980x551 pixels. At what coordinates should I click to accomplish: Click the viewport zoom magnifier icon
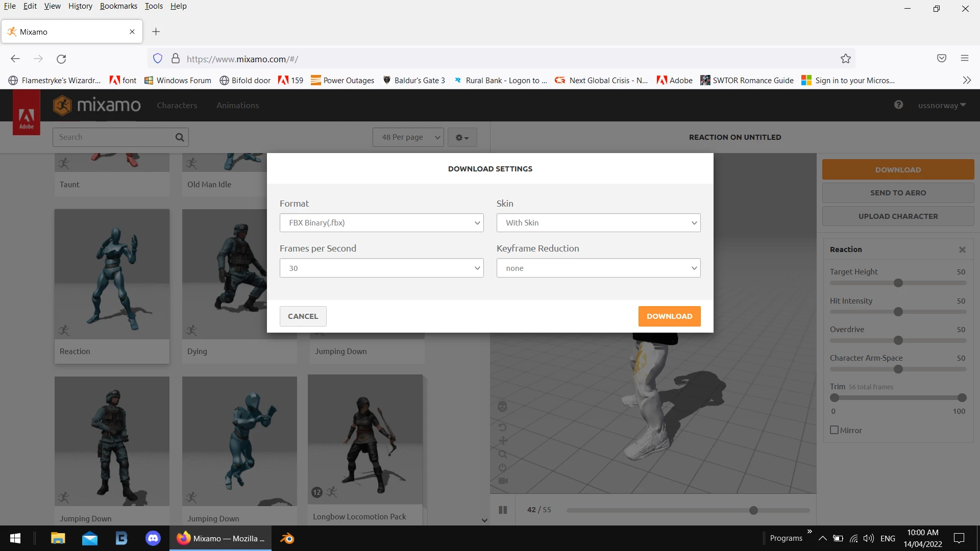503,454
